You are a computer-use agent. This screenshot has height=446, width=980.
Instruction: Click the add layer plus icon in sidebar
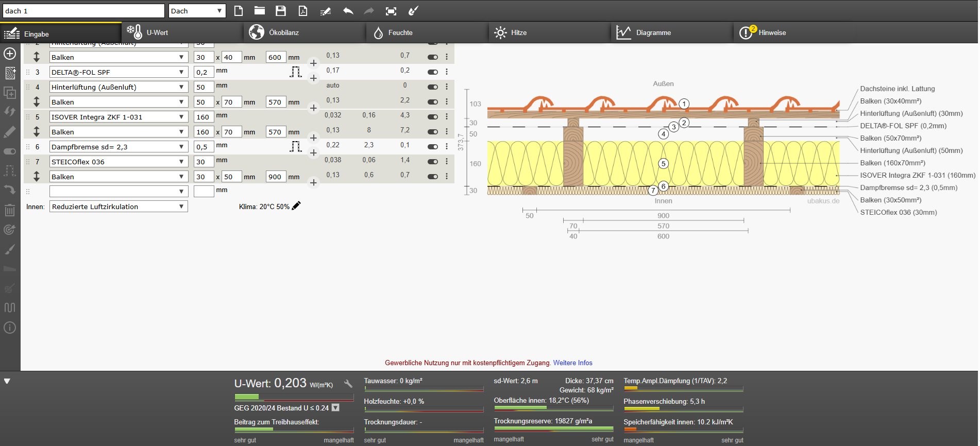click(10, 54)
